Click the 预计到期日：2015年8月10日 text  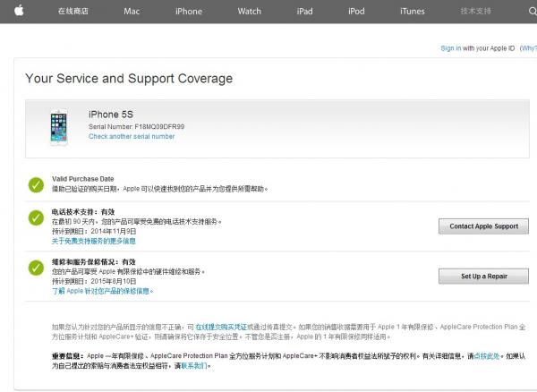coord(94,281)
